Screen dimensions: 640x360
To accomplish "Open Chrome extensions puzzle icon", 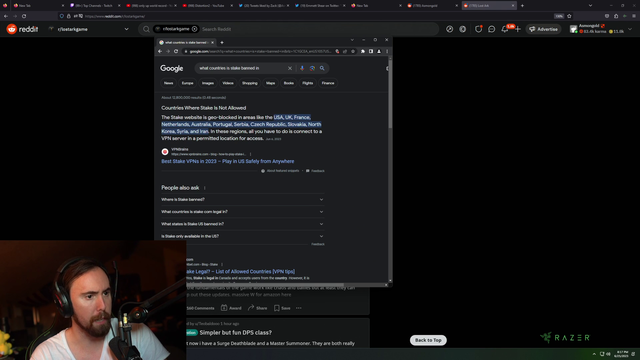I will click(363, 51).
